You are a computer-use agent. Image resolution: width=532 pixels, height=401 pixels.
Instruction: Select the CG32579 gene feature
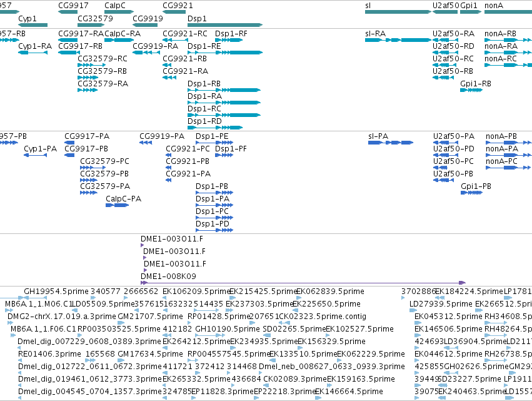91,25
